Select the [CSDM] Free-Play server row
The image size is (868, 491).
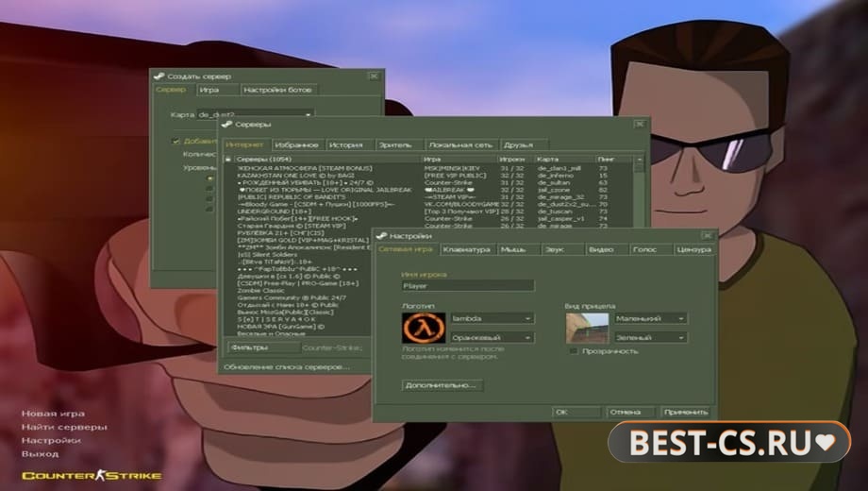pyautogui.click(x=296, y=283)
